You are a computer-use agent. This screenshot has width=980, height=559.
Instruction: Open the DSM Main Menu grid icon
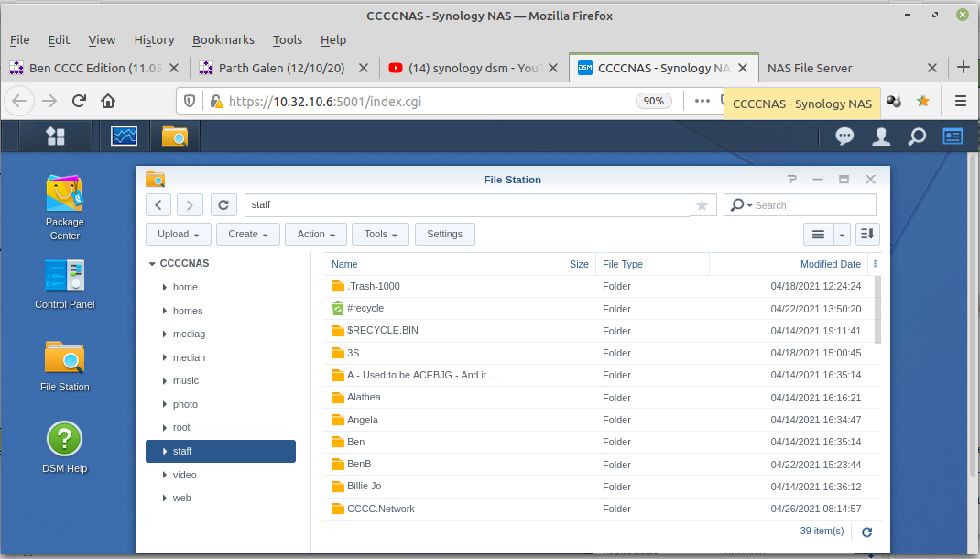[56, 137]
